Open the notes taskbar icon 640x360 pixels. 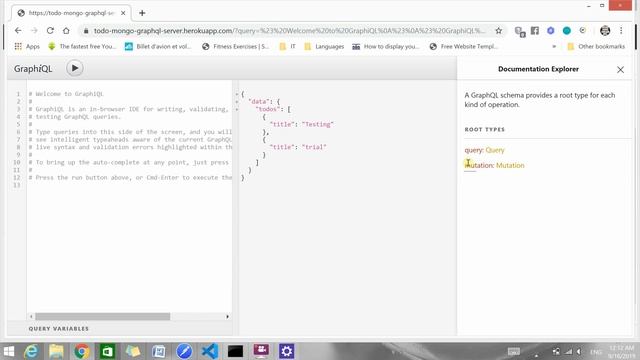pyautogui.click(x=133, y=351)
